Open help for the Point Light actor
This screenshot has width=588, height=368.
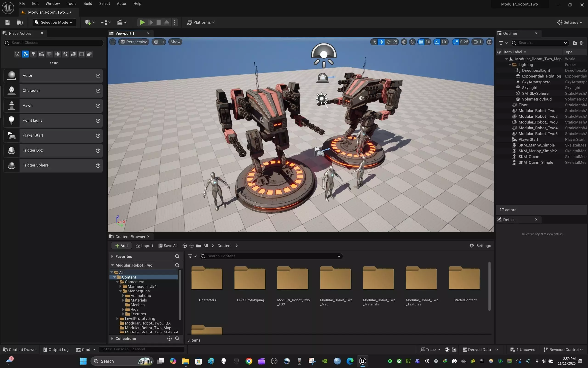(x=98, y=121)
